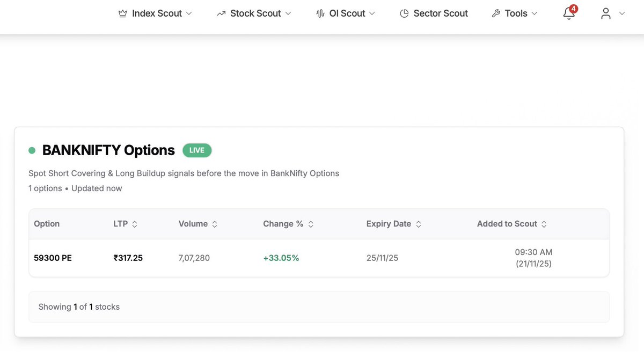Click the waveform icon of OI Scout
The width and height of the screenshot is (644, 357).
(x=320, y=13)
